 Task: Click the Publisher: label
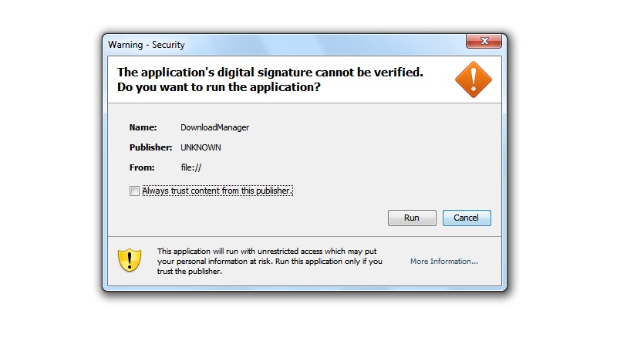150,147
